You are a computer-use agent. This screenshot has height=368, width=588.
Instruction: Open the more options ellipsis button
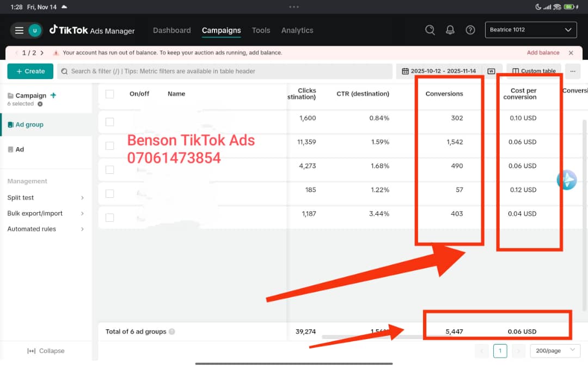pyautogui.click(x=572, y=71)
